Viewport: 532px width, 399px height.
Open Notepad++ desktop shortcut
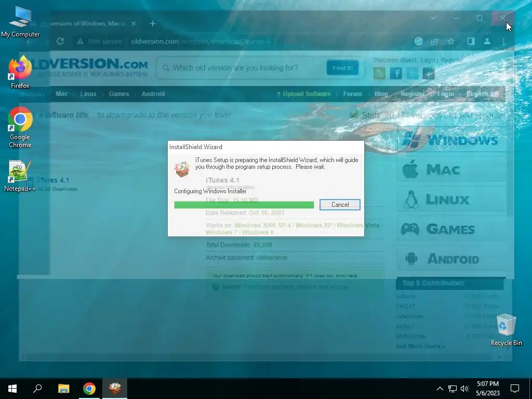19,176
